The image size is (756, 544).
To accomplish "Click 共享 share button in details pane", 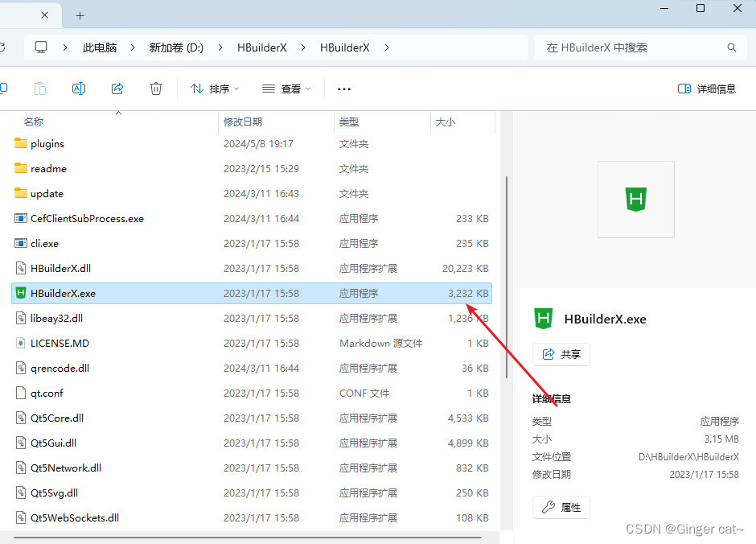I will tap(561, 354).
